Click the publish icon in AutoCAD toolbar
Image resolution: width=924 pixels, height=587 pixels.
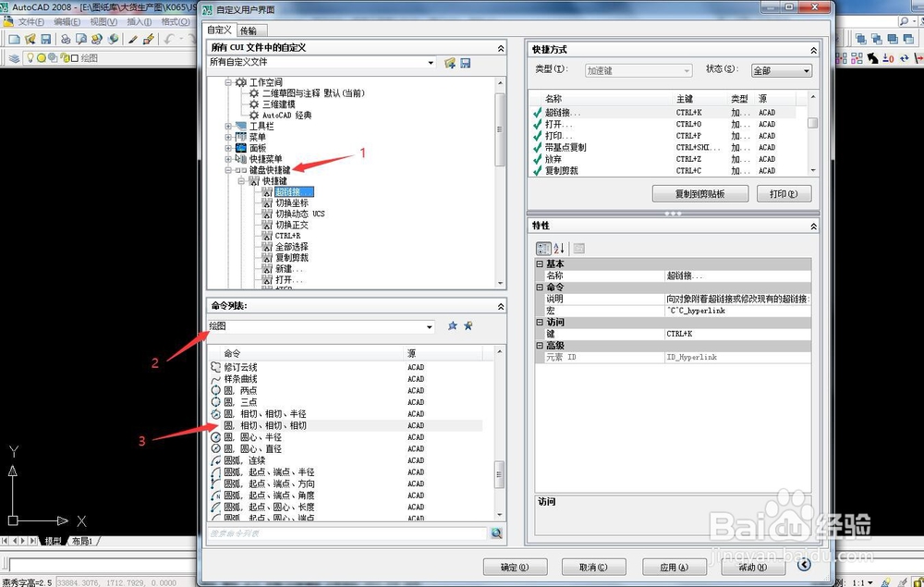click(x=97, y=39)
